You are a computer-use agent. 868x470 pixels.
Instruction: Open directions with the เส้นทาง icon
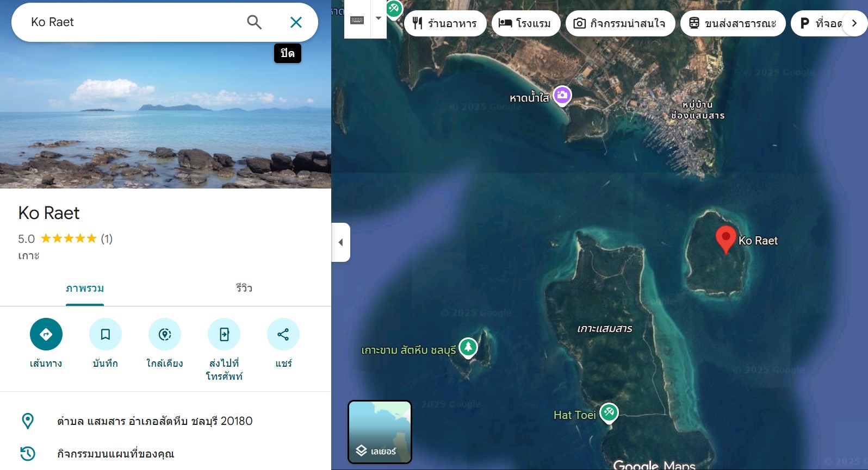(x=46, y=334)
